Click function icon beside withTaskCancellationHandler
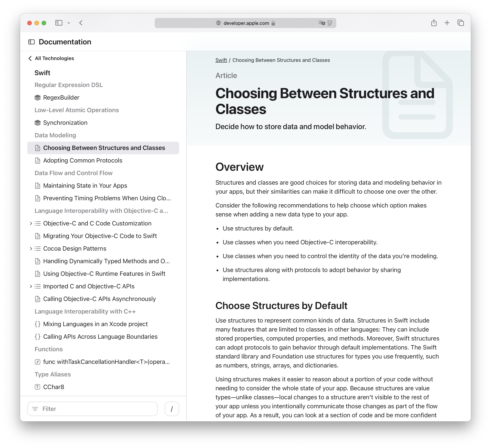The image size is (491, 448). pyautogui.click(x=38, y=362)
